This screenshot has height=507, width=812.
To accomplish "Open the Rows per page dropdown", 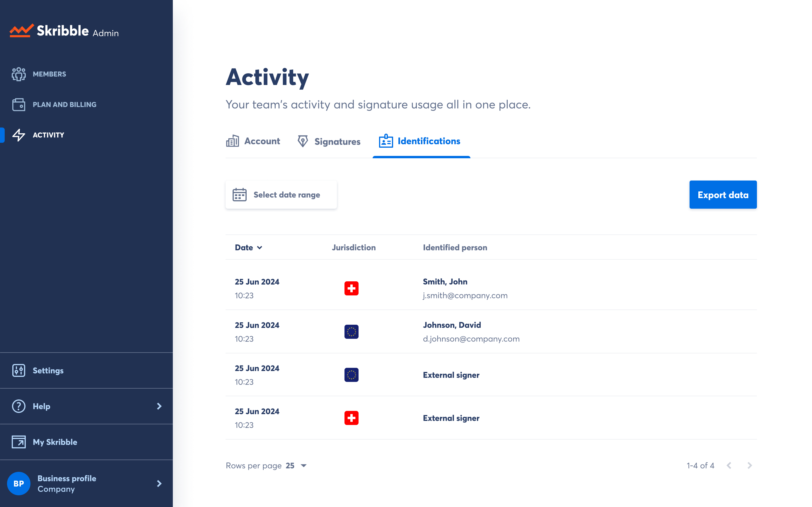I will point(296,465).
